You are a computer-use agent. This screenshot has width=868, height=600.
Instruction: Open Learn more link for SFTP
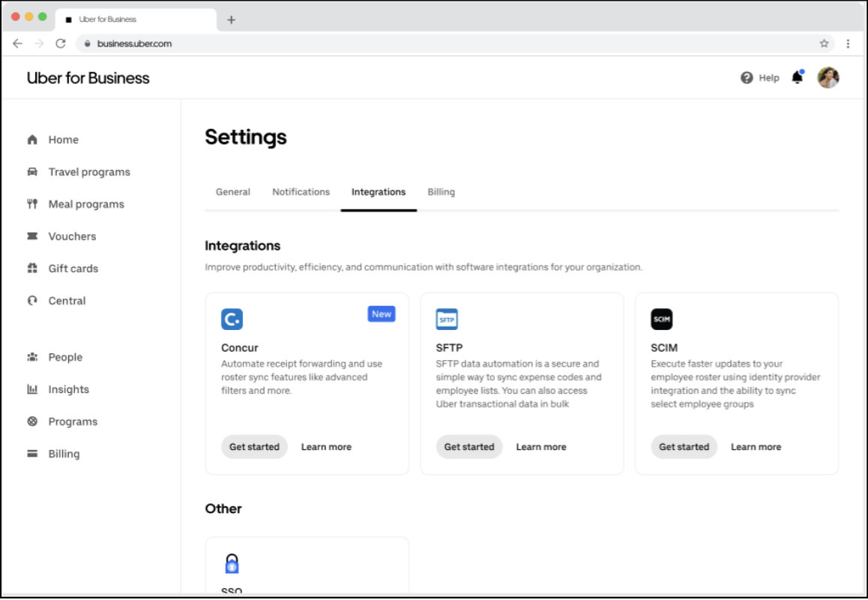[540, 447]
